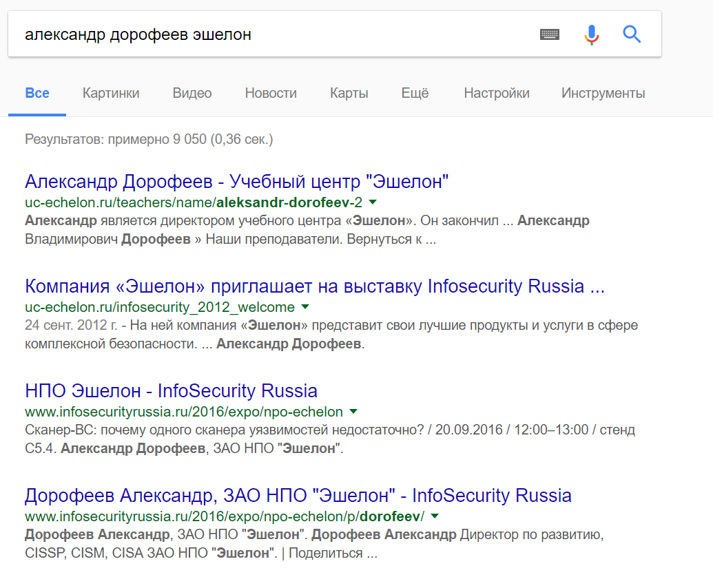This screenshot has width=713, height=588.
Task: Expand the 'Ещё' menu
Action: click(x=415, y=93)
